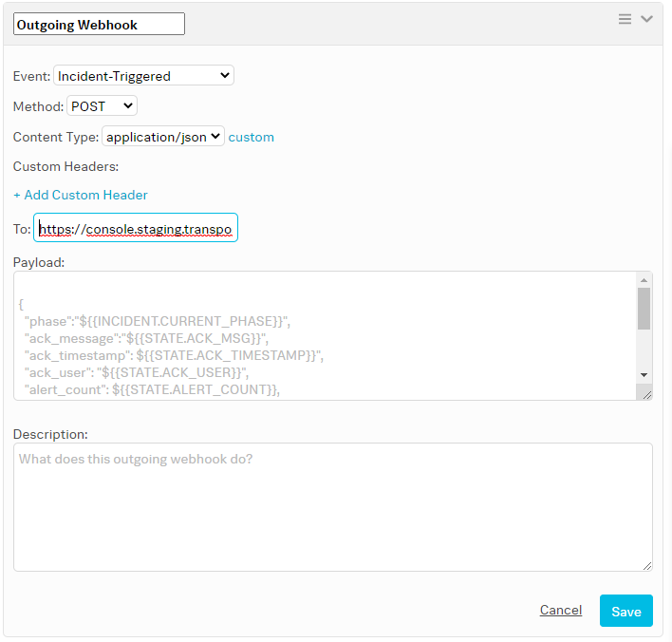Click the hamburger menu icon in the header

(x=625, y=19)
